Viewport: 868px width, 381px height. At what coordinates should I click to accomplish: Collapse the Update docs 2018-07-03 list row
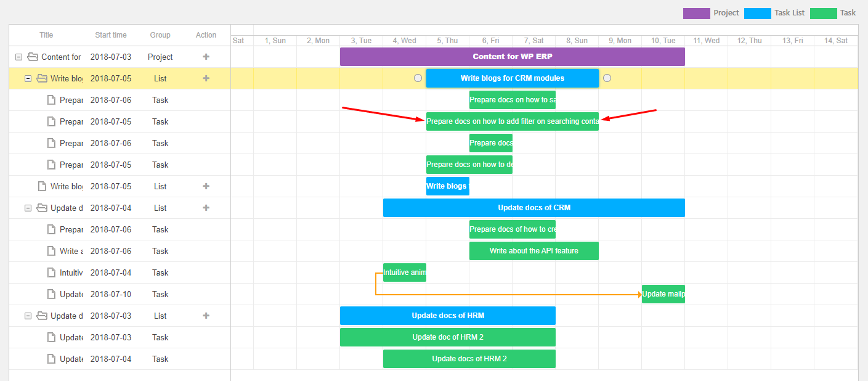(28, 316)
